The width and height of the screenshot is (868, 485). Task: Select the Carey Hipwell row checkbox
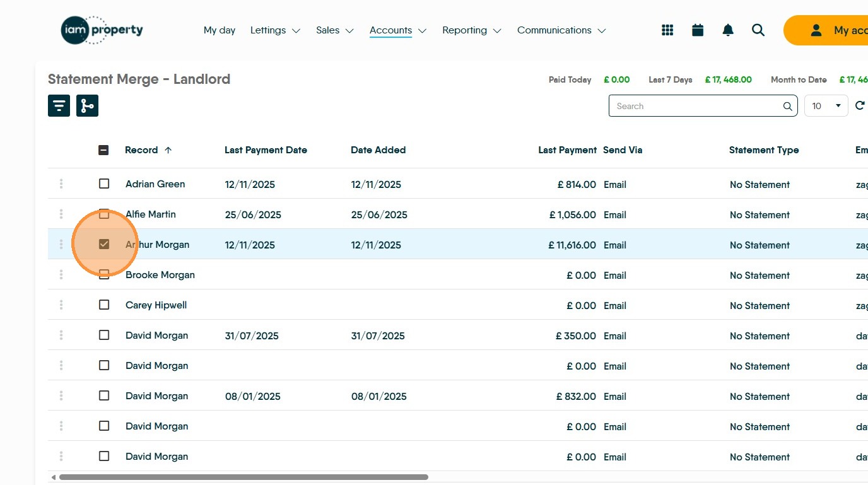tap(104, 305)
